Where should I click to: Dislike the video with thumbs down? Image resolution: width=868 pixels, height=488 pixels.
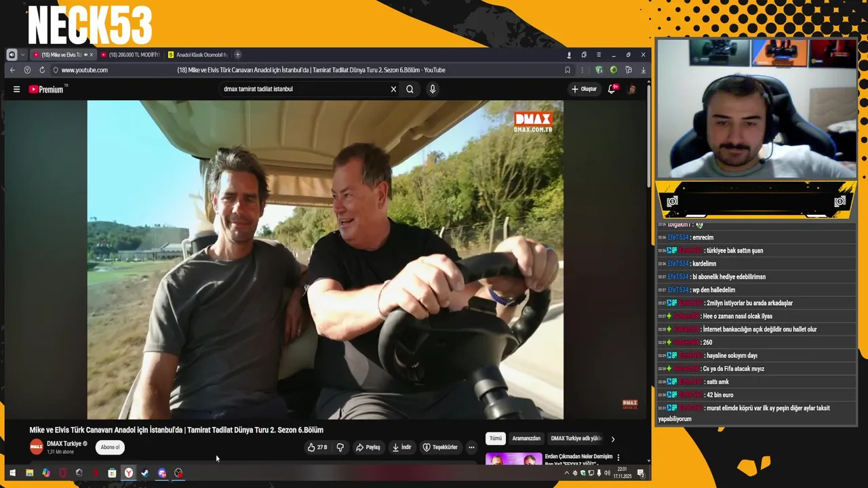coord(340,447)
